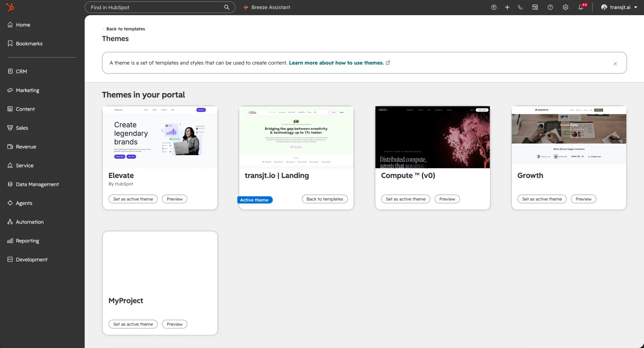The image size is (644, 348).
Task: Preview the Compute (v0) theme
Action: point(447,199)
